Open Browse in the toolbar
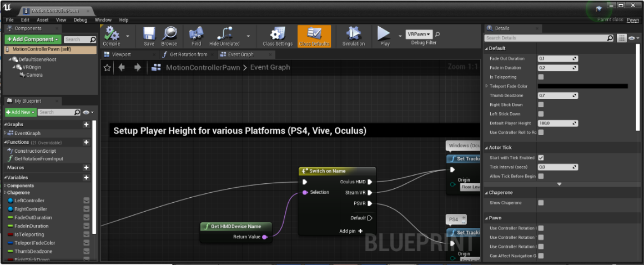644x265 pixels. [169, 34]
